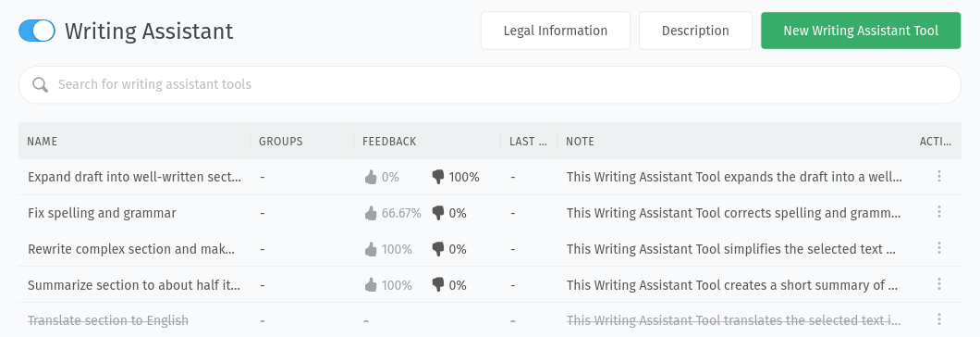Click thumbs-up icon in Summarize section row

[x=371, y=285]
